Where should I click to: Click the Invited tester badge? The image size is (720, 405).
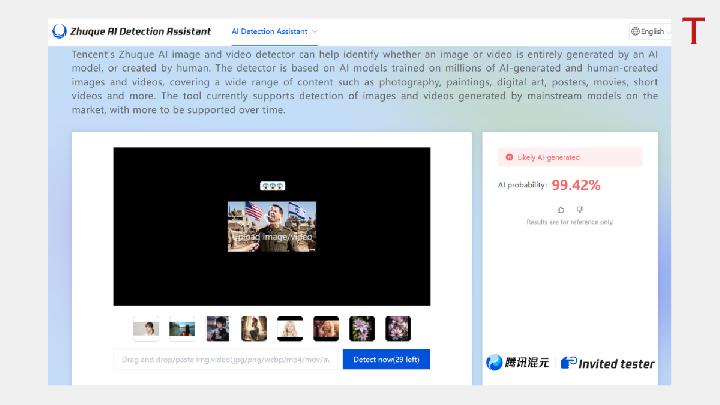(x=608, y=362)
